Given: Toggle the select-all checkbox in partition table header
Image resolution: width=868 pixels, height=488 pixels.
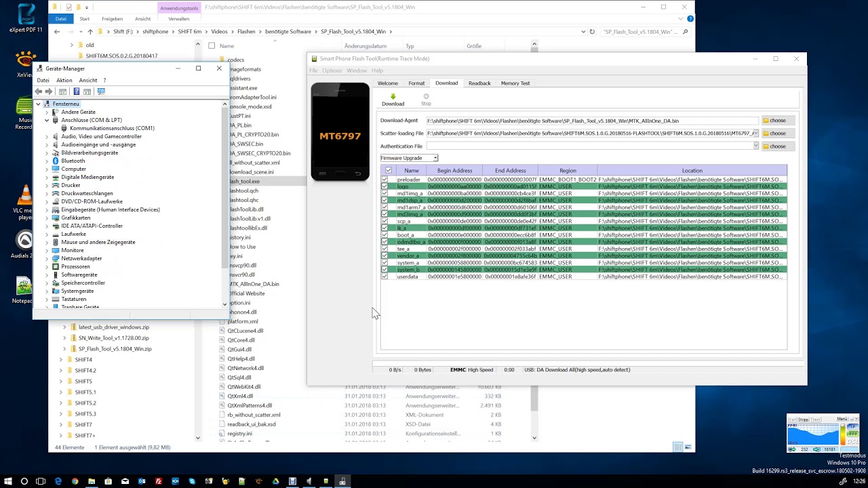Looking at the screenshot, I should tap(389, 171).
